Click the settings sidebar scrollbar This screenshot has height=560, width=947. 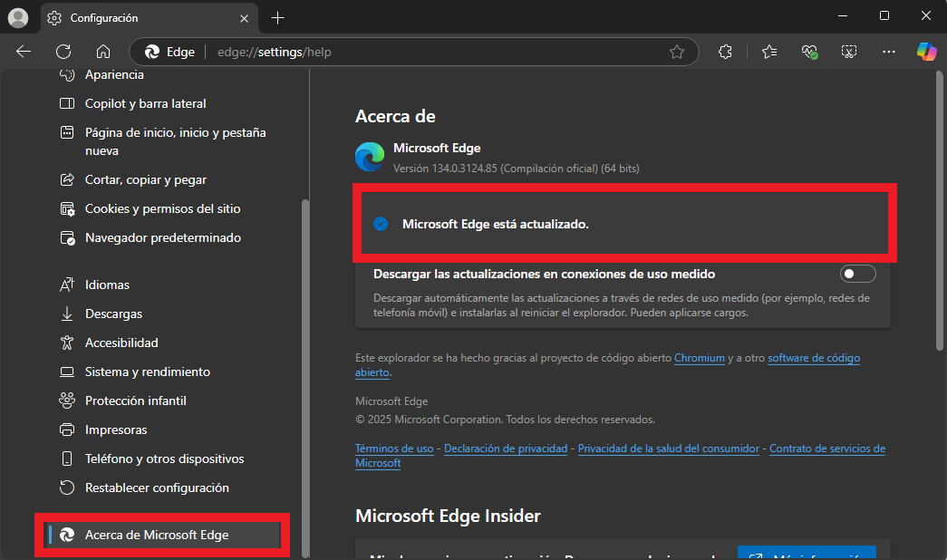[x=305, y=377]
